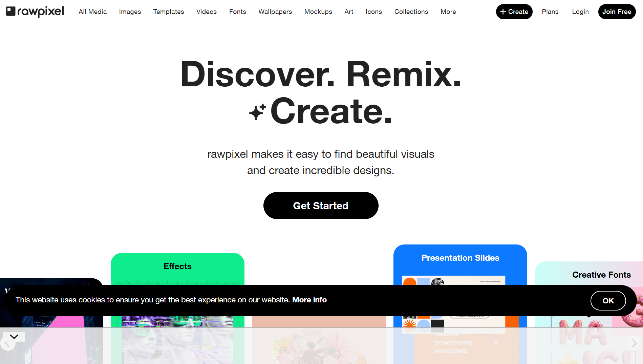Click the sparkle icon beside Create heading
Screen dimensions: 643x364
[x=257, y=112]
